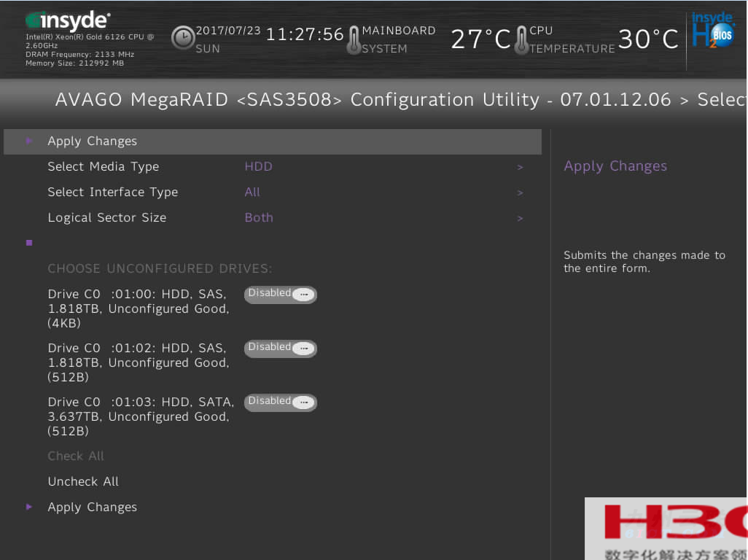Click the 2017/07/23 date in the header

click(x=228, y=31)
